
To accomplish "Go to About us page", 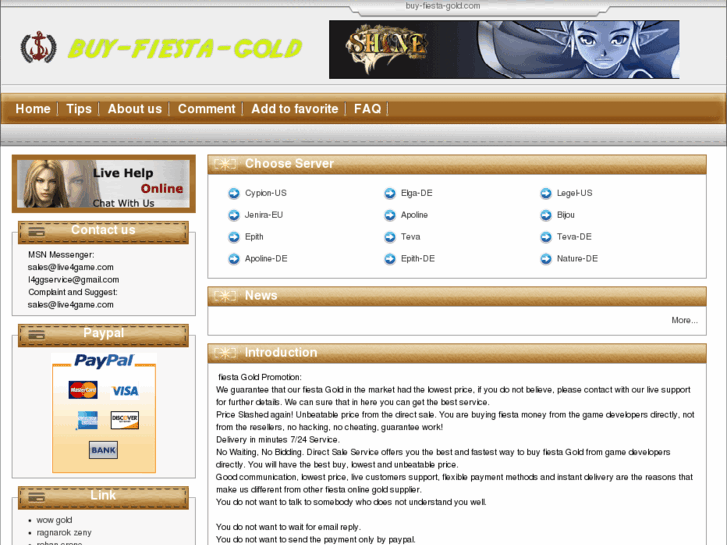I will coord(135,109).
